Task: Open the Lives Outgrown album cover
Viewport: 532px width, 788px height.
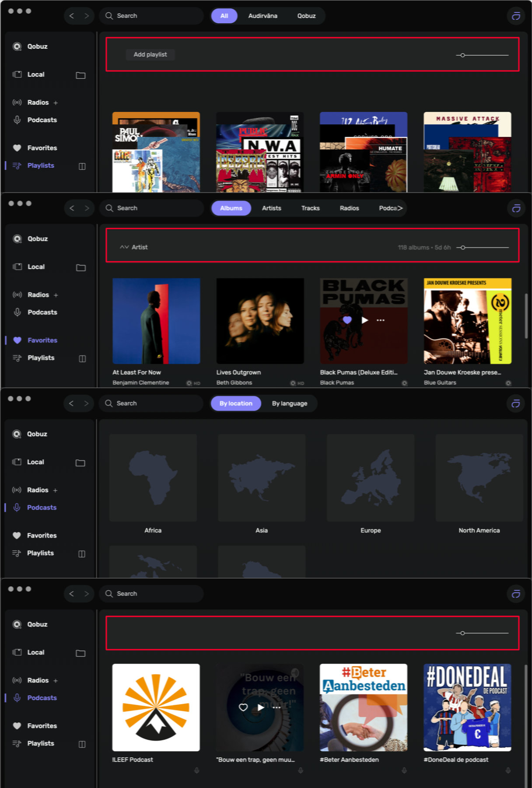Action: [260, 321]
